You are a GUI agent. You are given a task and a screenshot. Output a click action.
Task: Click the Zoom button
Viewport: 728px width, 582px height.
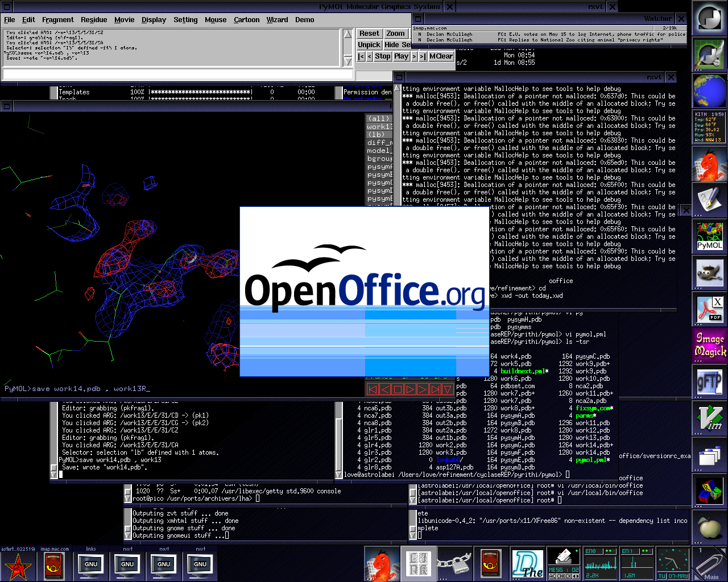(396, 34)
